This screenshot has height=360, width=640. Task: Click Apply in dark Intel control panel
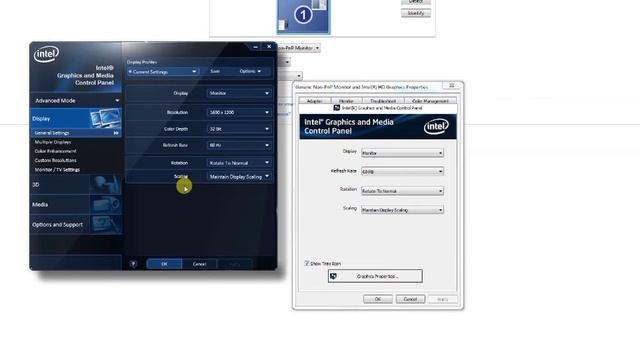[x=234, y=264]
